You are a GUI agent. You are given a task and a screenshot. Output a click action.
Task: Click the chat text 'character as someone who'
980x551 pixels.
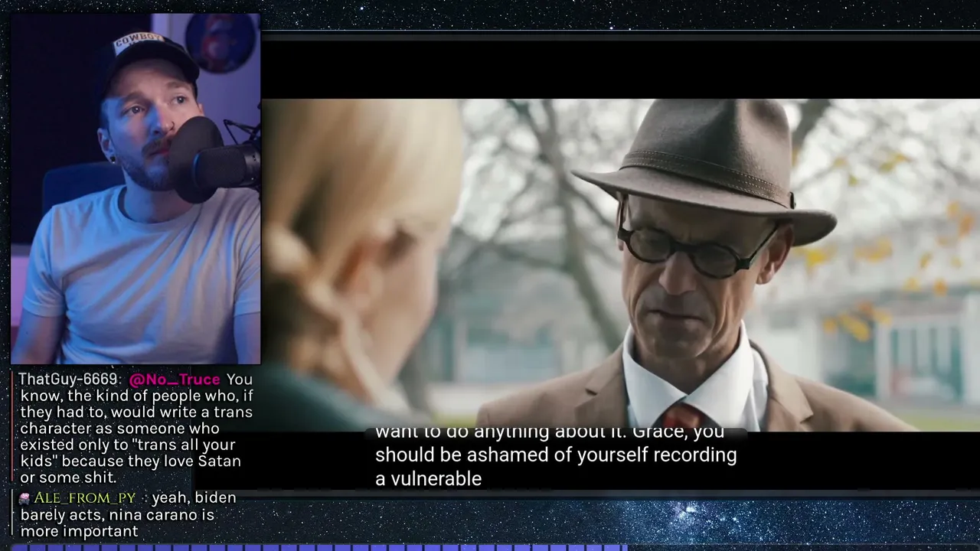(x=119, y=429)
